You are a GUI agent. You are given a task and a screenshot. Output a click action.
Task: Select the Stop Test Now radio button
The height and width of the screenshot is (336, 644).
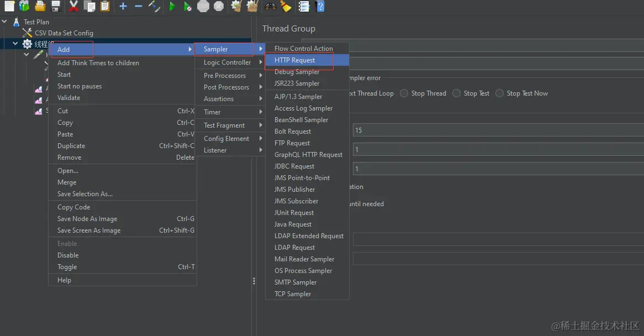[499, 93]
